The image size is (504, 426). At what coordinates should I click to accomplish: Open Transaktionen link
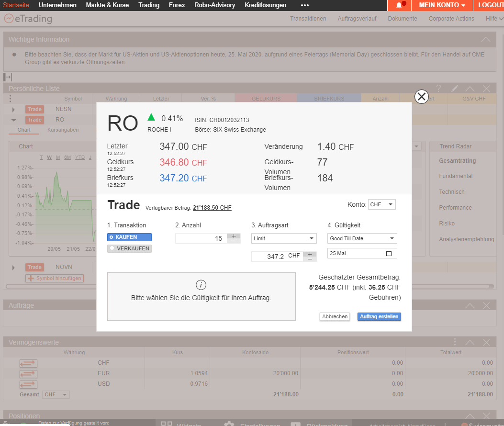(308, 19)
